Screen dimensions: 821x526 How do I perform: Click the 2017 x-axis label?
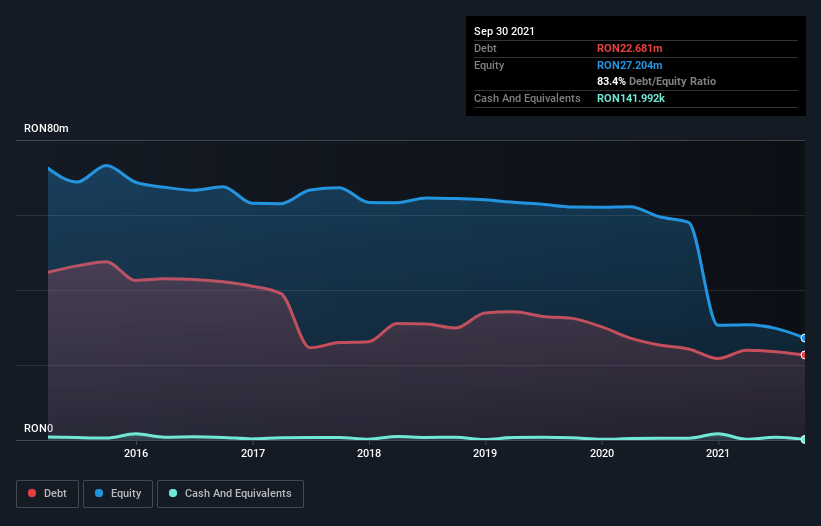(x=253, y=453)
